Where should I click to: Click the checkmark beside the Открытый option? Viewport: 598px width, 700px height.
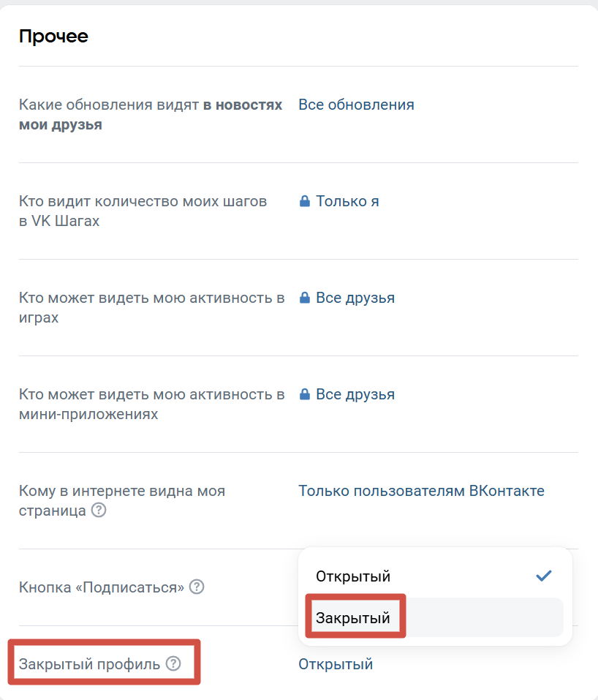(x=543, y=576)
